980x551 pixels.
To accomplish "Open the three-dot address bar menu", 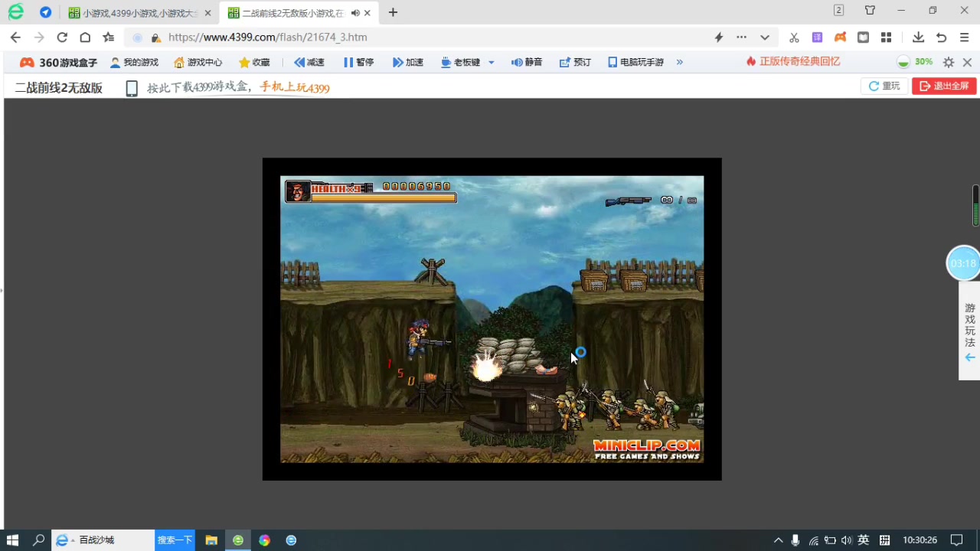I will click(x=741, y=37).
